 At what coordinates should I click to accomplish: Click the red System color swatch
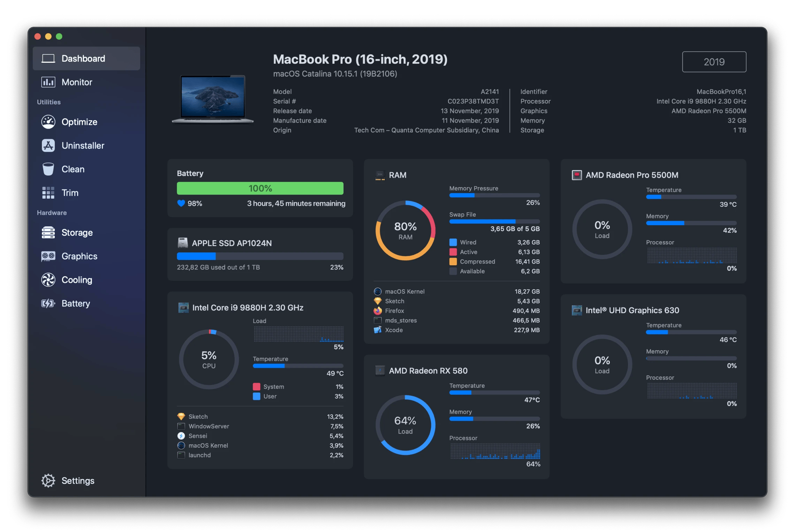point(257,387)
